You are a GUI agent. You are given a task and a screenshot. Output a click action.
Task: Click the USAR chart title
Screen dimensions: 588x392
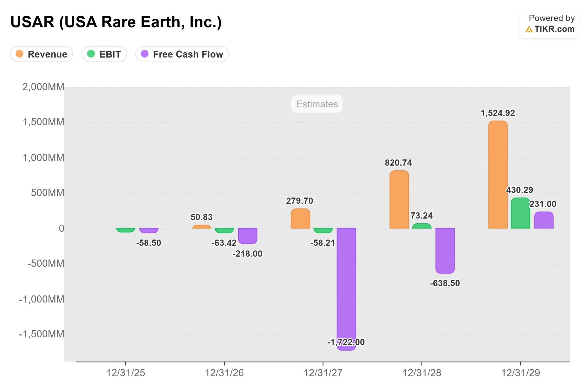tap(116, 22)
